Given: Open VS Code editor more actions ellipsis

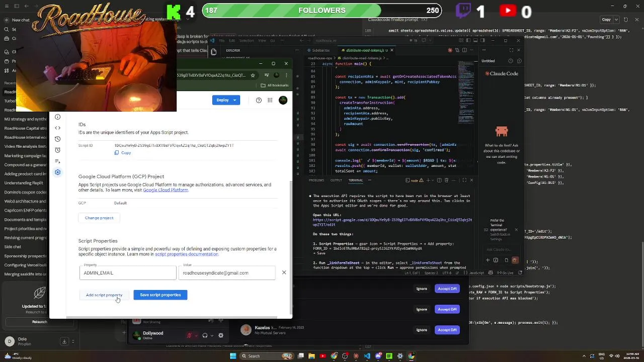Looking at the screenshot, I should pos(471,50).
